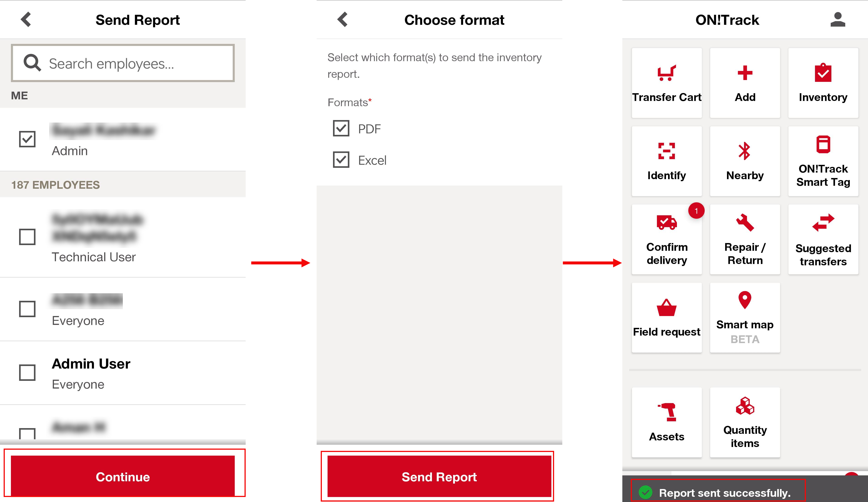Open the Quantity items tile

click(x=745, y=422)
